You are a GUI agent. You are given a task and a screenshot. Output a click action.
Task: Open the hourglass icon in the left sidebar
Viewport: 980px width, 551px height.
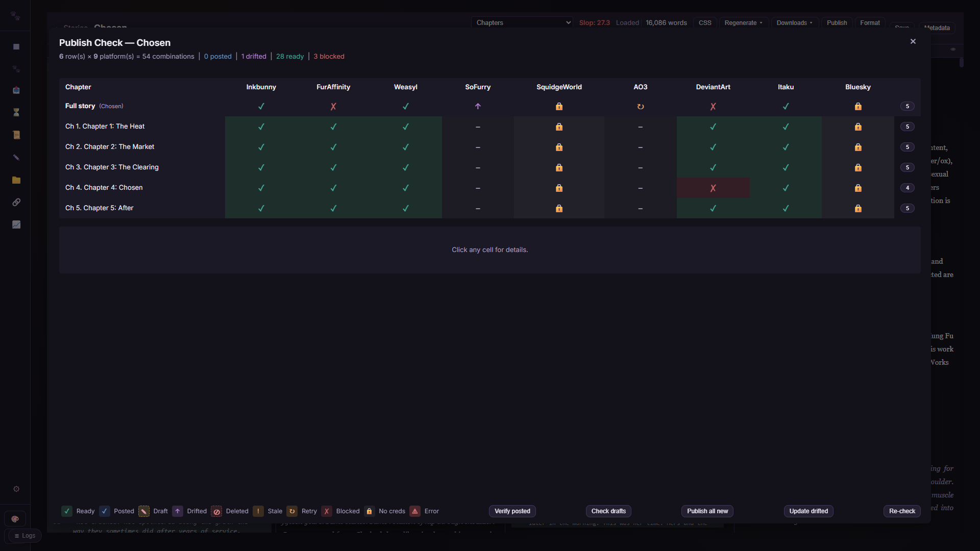pyautogui.click(x=16, y=112)
